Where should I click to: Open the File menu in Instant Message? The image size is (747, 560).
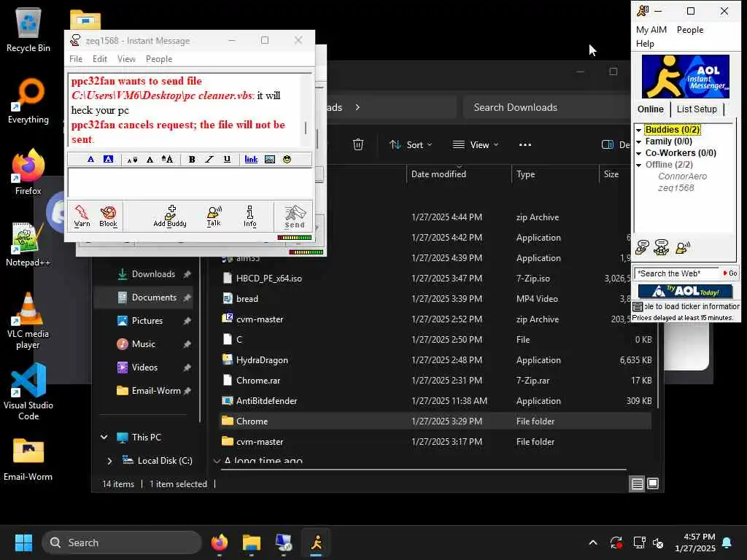click(x=76, y=59)
